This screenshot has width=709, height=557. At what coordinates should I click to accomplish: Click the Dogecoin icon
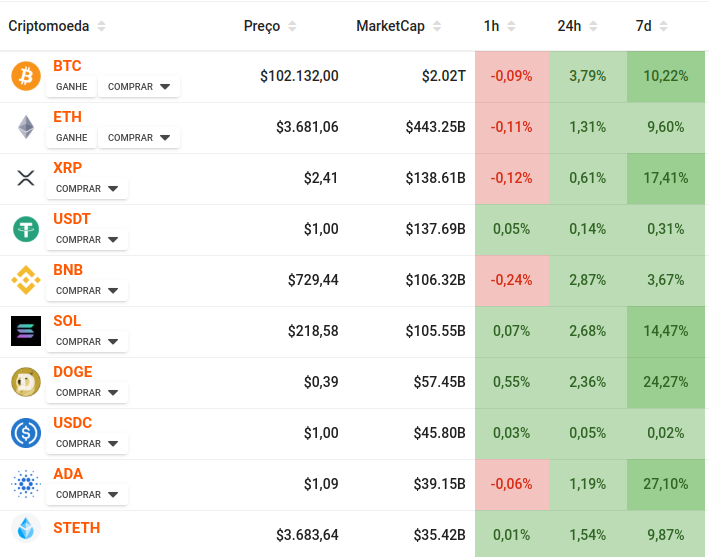tap(26, 382)
